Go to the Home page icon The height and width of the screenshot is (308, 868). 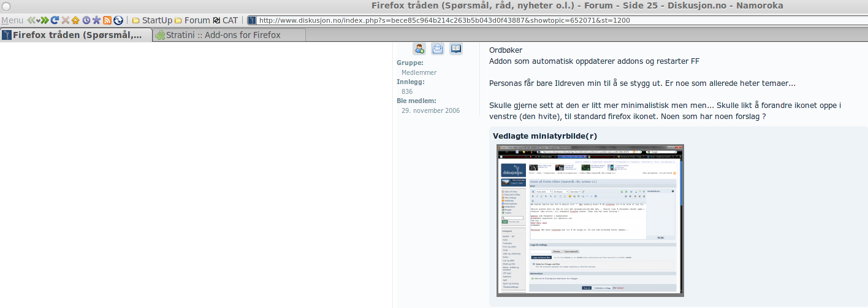click(x=75, y=20)
